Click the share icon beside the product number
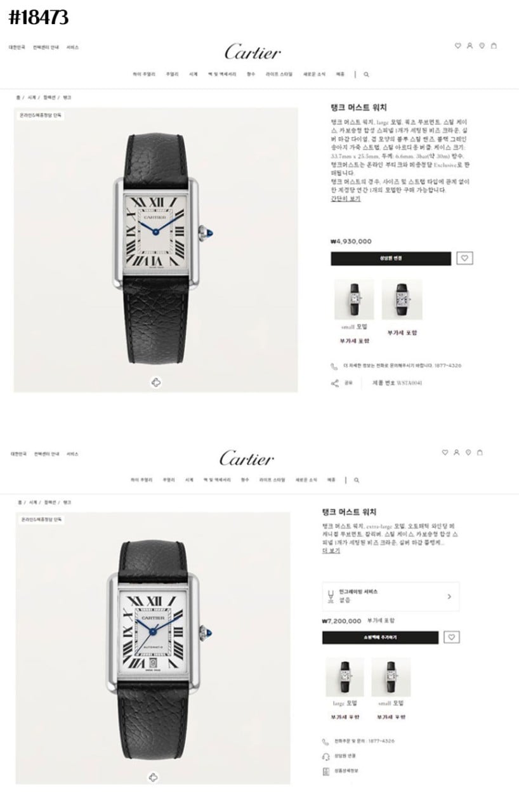Viewport: 519px width, 812px height. tap(334, 383)
